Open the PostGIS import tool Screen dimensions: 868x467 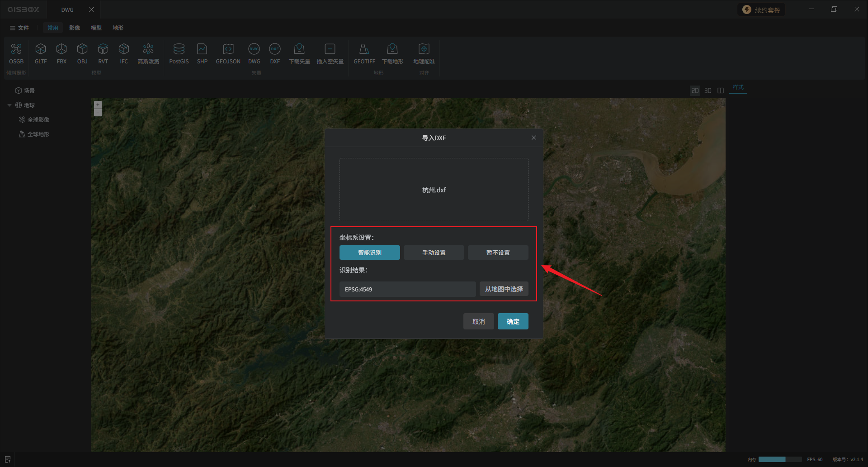pos(179,49)
